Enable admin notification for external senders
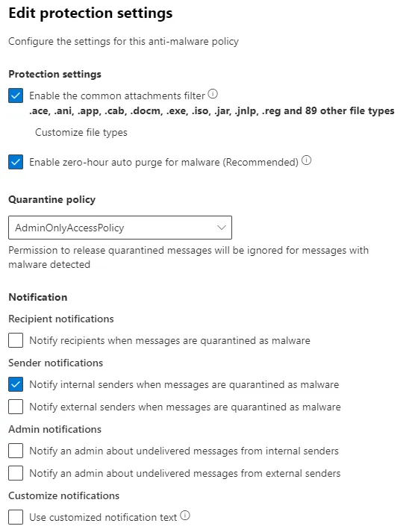The height and width of the screenshot is (532, 412). 16,473
